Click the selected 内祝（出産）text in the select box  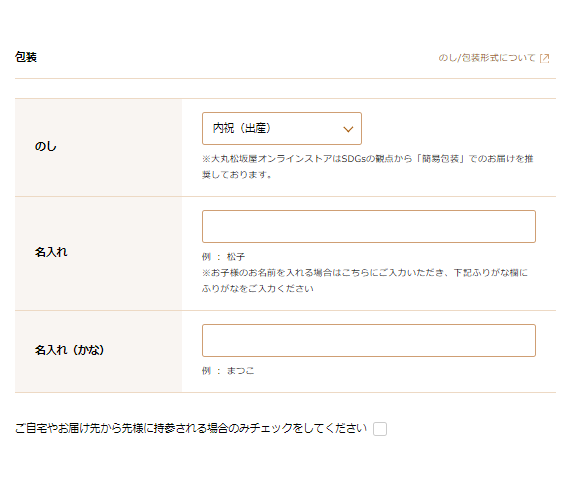pyautogui.click(x=242, y=128)
